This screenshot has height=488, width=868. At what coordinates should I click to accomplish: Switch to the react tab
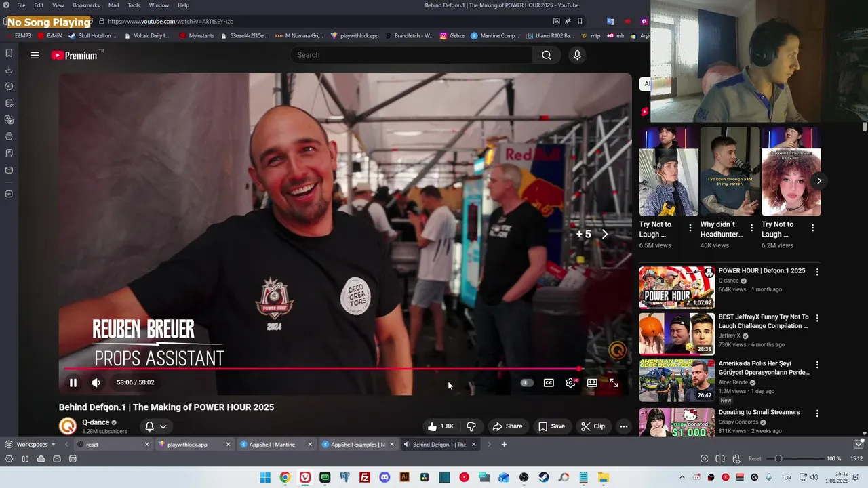coord(112,445)
